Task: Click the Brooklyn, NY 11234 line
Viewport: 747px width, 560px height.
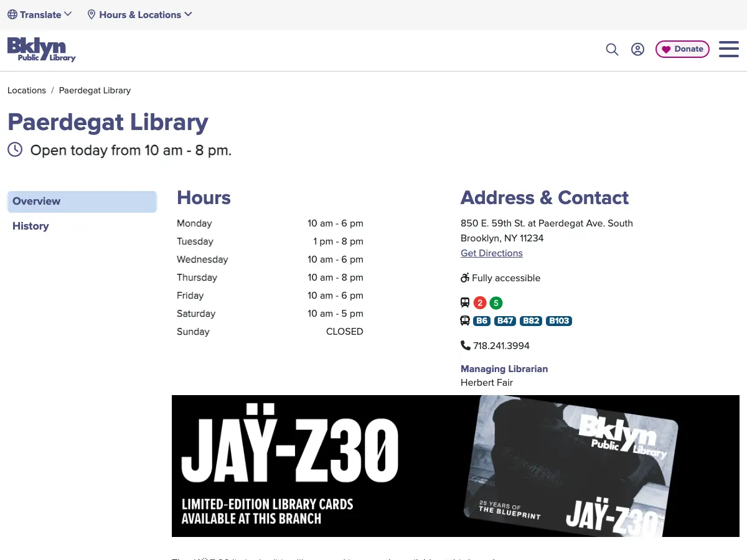Action: pyautogui.click(x=502, y=238)
